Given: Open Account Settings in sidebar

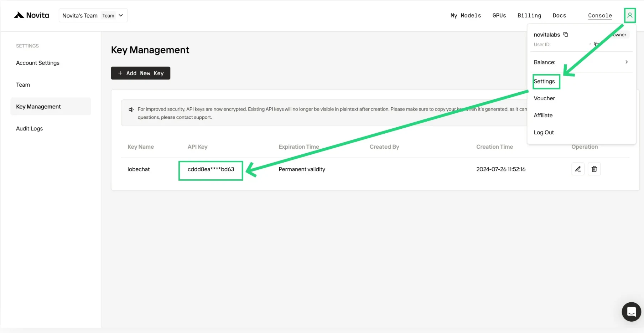Looking at the screenshot, I should tap(38, 63).
